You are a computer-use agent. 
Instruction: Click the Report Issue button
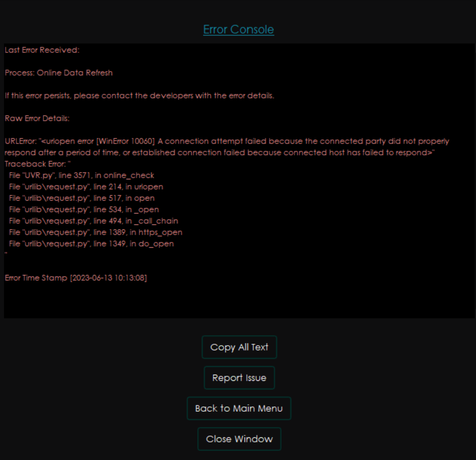coord(239,377)
